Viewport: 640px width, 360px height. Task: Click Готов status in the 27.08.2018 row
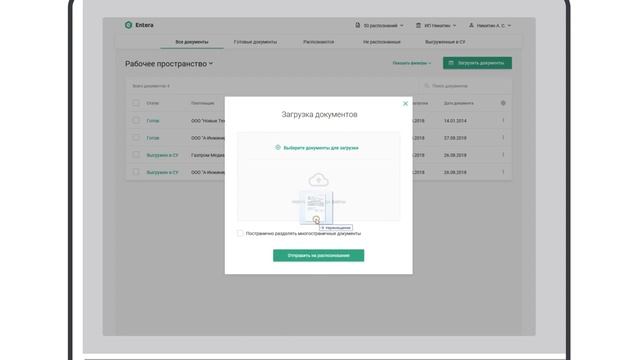153,138
